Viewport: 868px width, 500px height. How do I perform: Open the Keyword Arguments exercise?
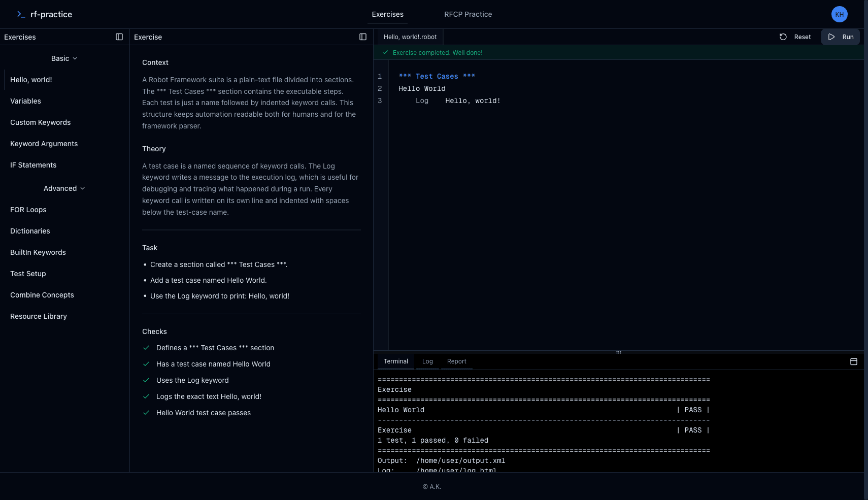pyautogui.click(x=65, y=144)
